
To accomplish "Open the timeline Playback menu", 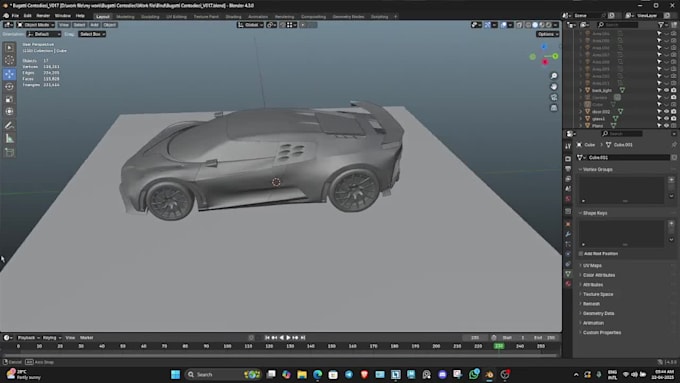I will click(28, 337).
